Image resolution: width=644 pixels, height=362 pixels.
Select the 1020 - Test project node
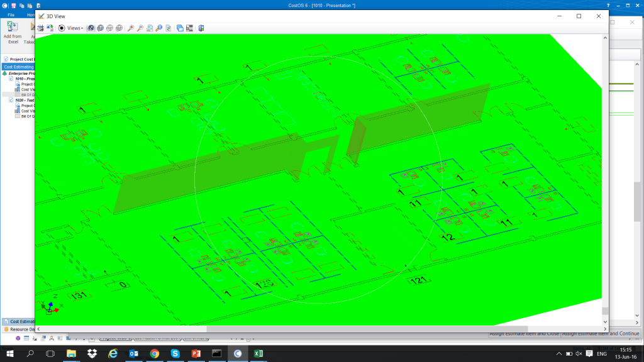pos(24,100)
